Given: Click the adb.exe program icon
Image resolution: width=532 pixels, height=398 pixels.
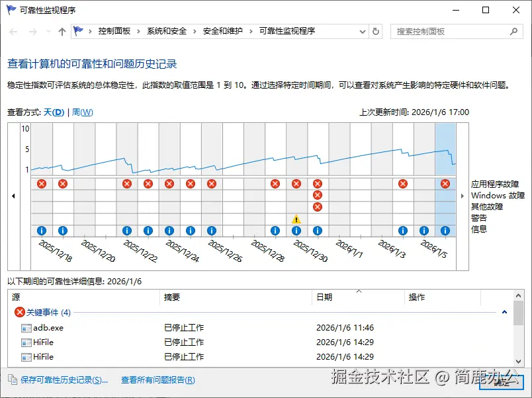Looking at the screenshot, I should (x=26, y=328).
